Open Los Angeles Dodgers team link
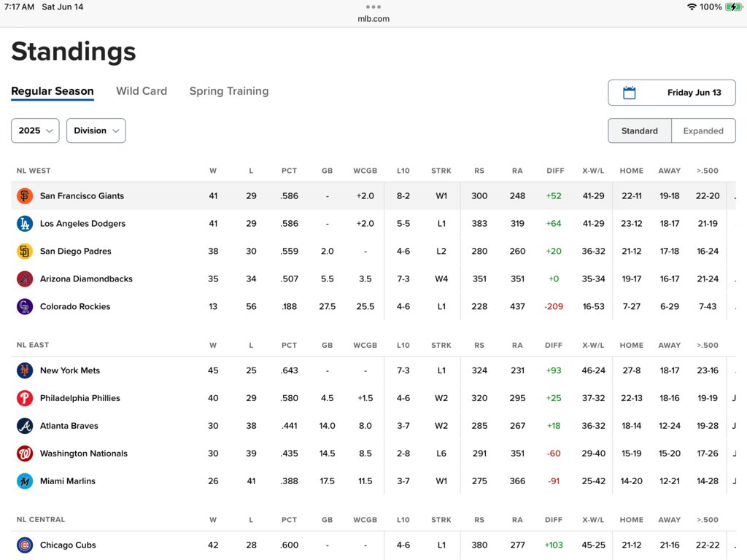747x560 pixels. 83,223
